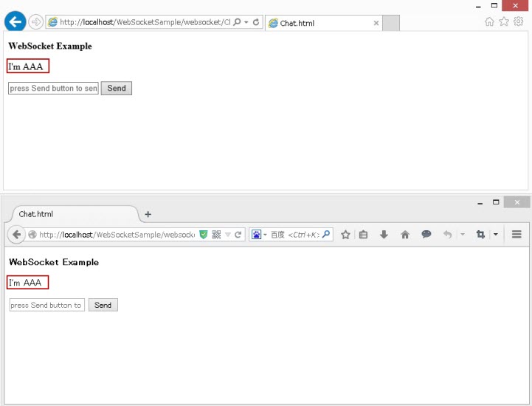The width and height of the screenshot is (532, 406).
Task: Open a new tab with Firefox plus button
Action: 148,214
